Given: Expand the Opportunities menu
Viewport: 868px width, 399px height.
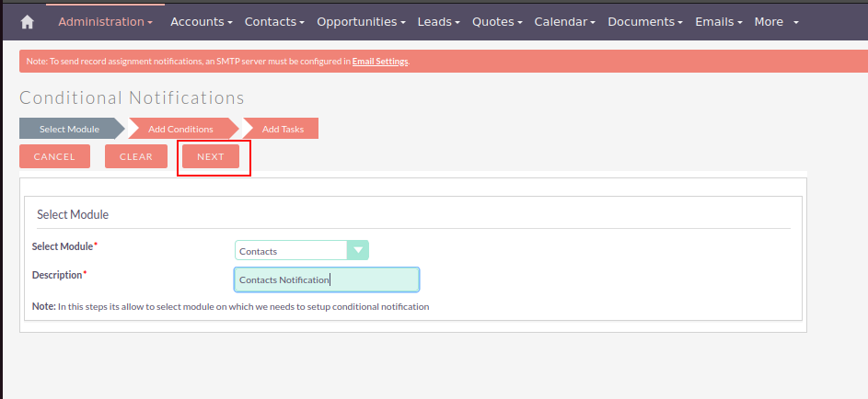Looking at the screenshot, I should coord(362,21).
